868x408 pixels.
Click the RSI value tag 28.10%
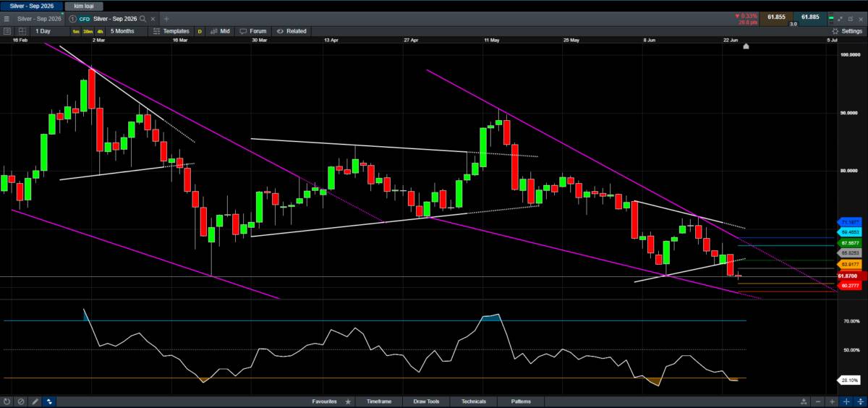[x=850, y=380]
